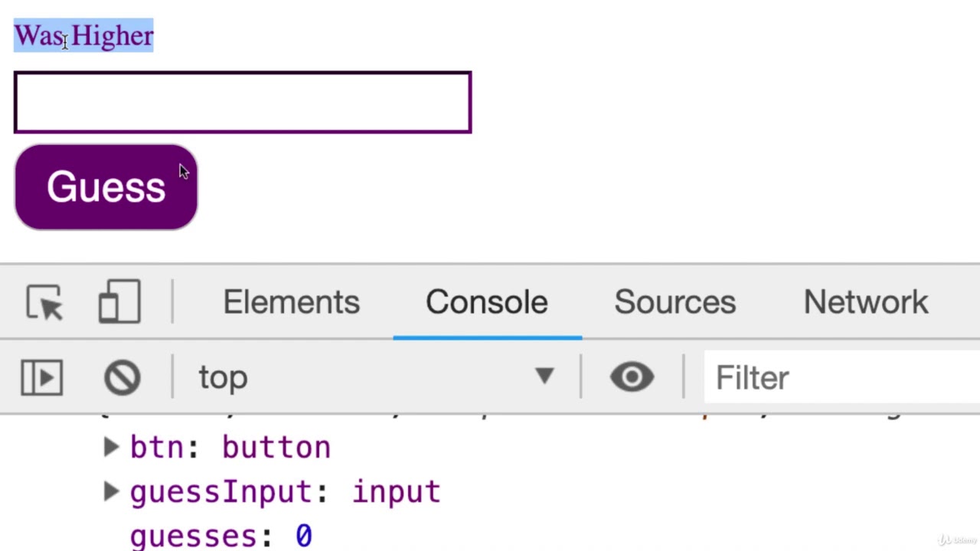Click the console Filter field

coord(842,377)
